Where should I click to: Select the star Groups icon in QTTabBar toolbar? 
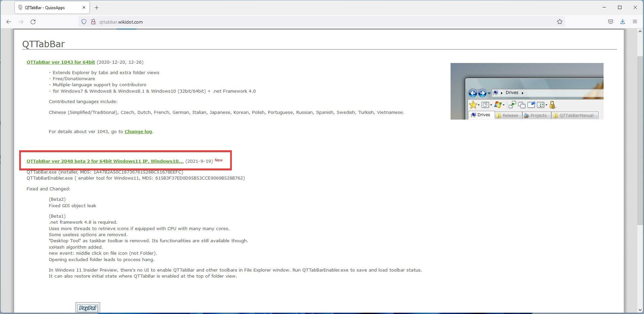point(473,105)
